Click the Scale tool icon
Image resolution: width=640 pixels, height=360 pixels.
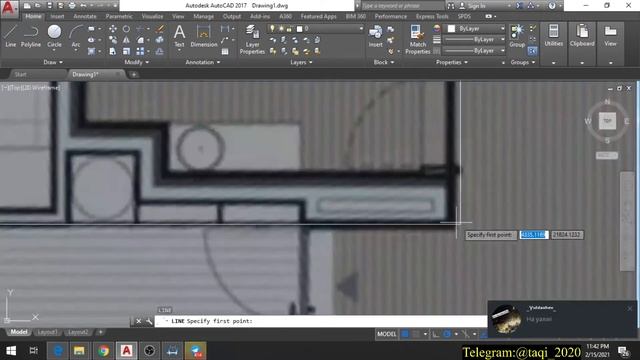pos(127,51)
